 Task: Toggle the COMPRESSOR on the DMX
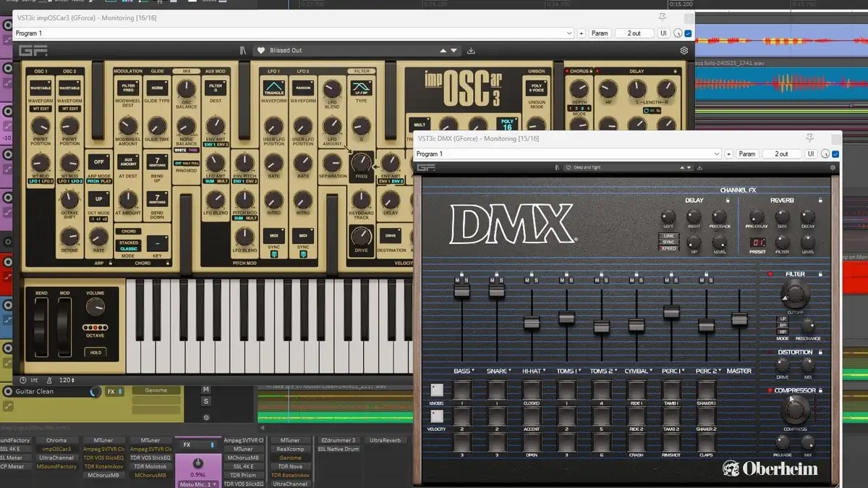[770, 390]
